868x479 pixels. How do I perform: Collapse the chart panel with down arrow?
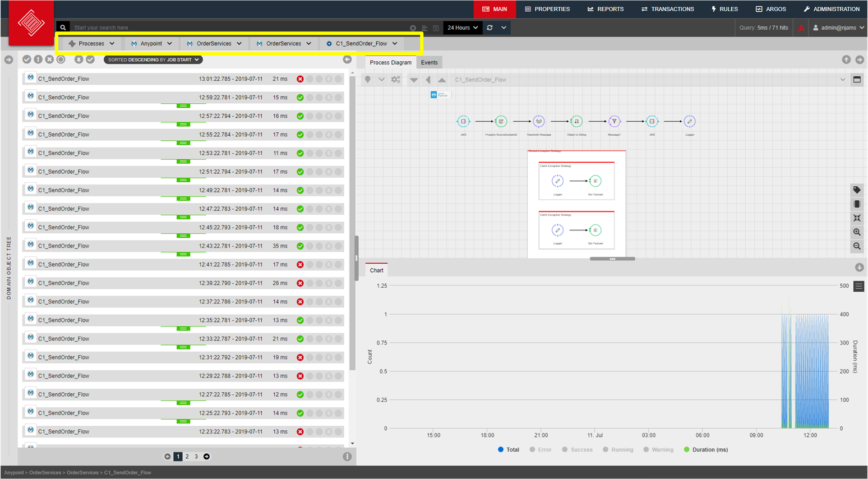click(859, 268)
